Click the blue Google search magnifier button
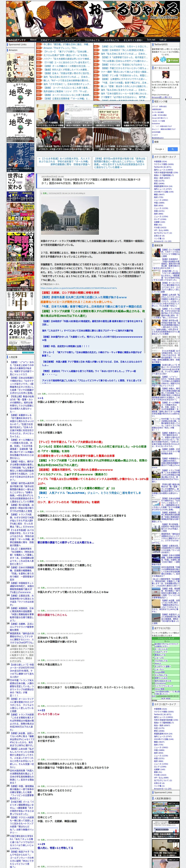The image size is (186, 868). coord(173,149)
